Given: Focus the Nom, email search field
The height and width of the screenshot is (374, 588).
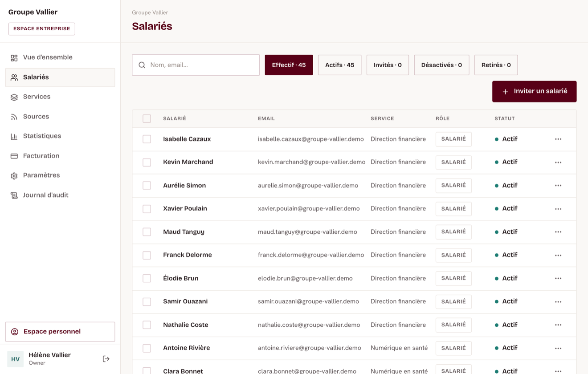Looking at the screenshot, I should point(196,65).
